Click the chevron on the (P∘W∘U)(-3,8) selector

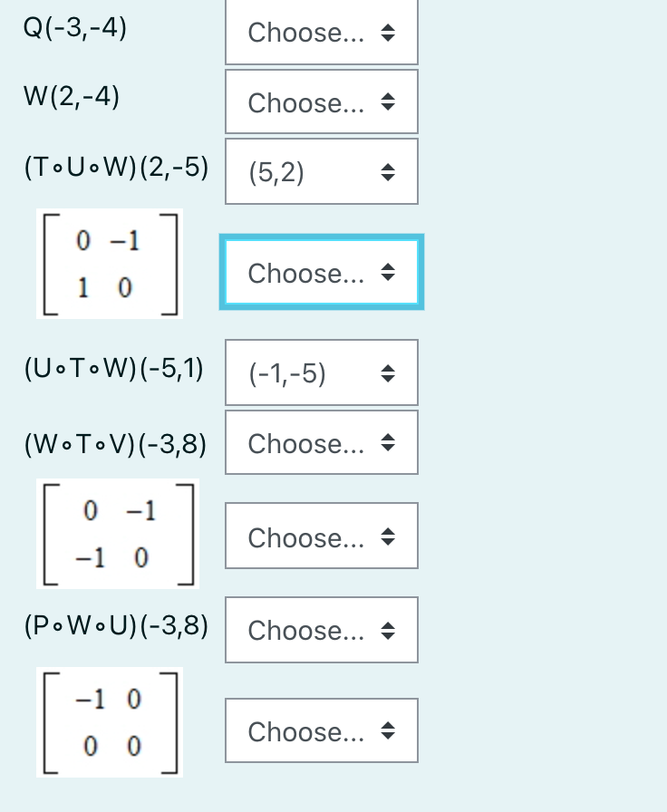click(x=387, y=630)
